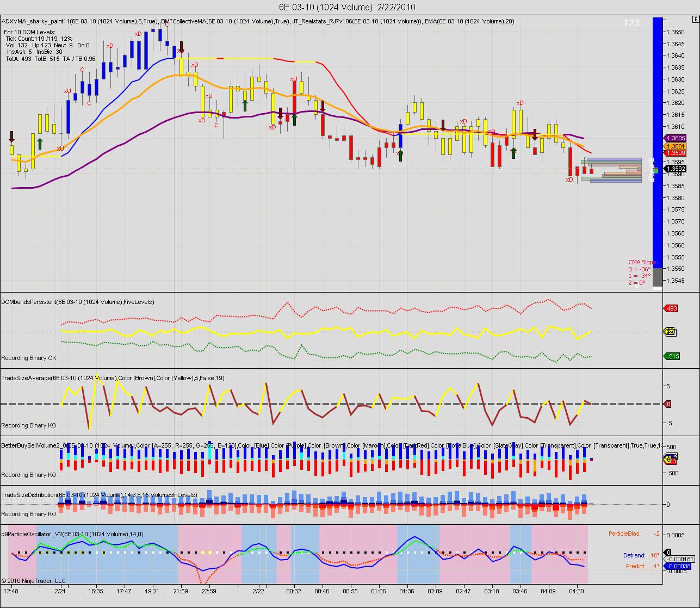Click the 'Predict: -1°' readout
The image size is (700, 608).
643,566
